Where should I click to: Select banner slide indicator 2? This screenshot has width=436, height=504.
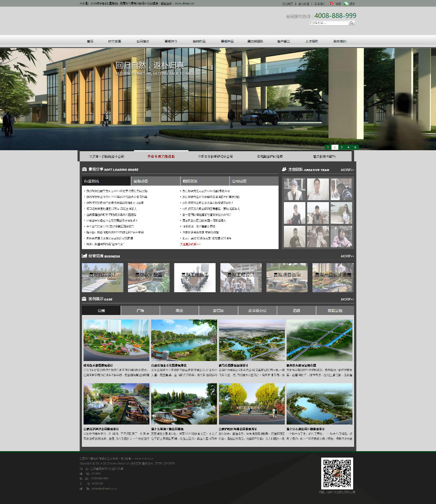pyautogui.click(x=335, y=147)
